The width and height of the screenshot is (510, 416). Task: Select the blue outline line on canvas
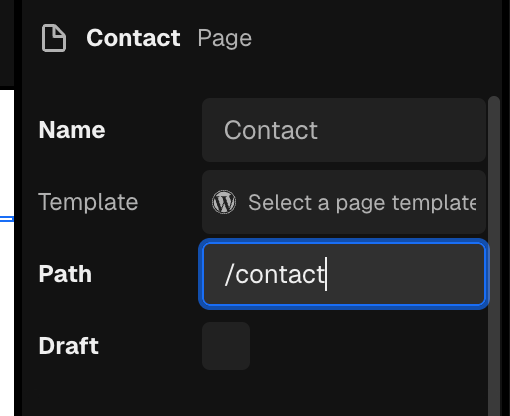pos(7,219)
